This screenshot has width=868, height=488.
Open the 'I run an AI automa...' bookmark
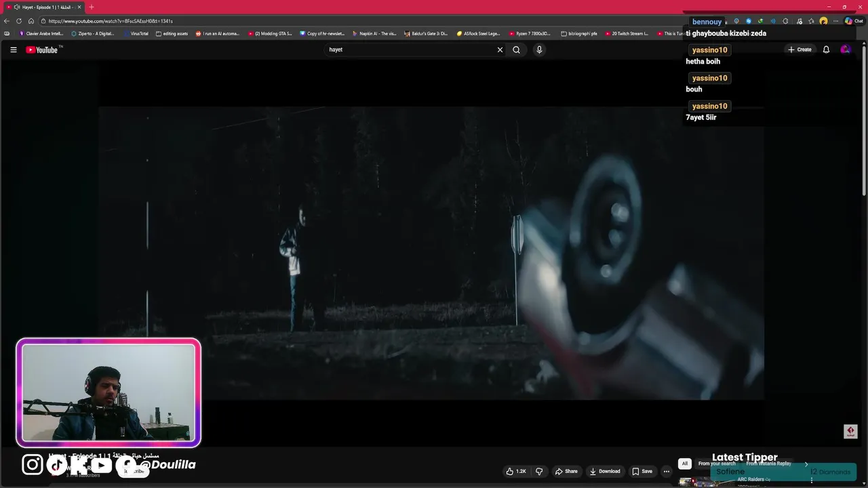[218, 33]
